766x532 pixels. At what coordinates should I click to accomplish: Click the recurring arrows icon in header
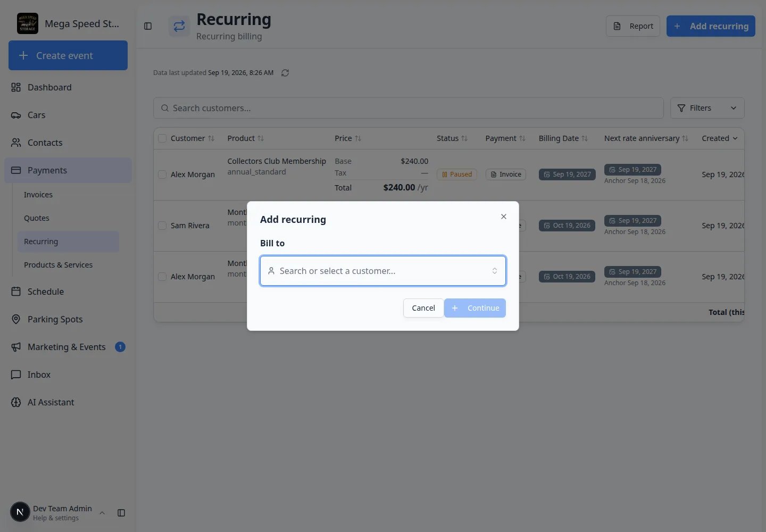[x=179, y=26]
